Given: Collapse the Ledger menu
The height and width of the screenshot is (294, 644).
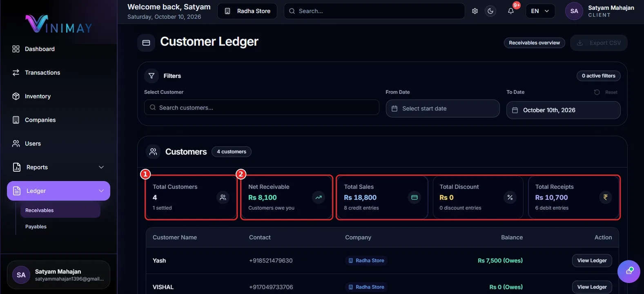Looking at the screenshot, I should tap(58, 191).
